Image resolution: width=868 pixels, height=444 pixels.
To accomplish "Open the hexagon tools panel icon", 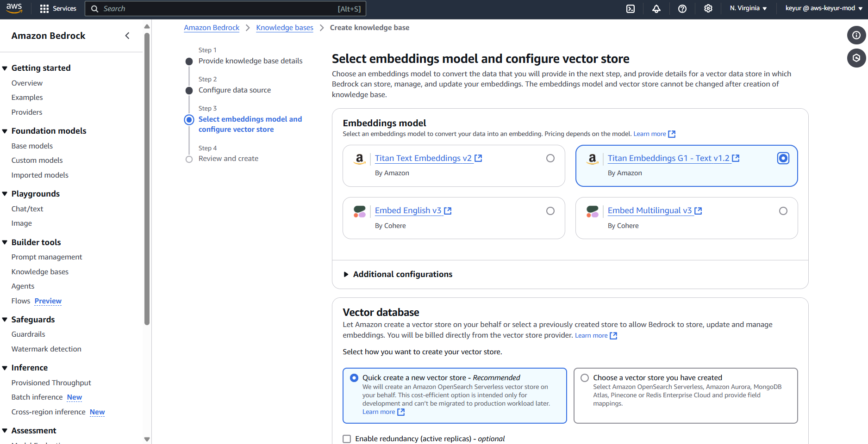I will tap(856, 58).
